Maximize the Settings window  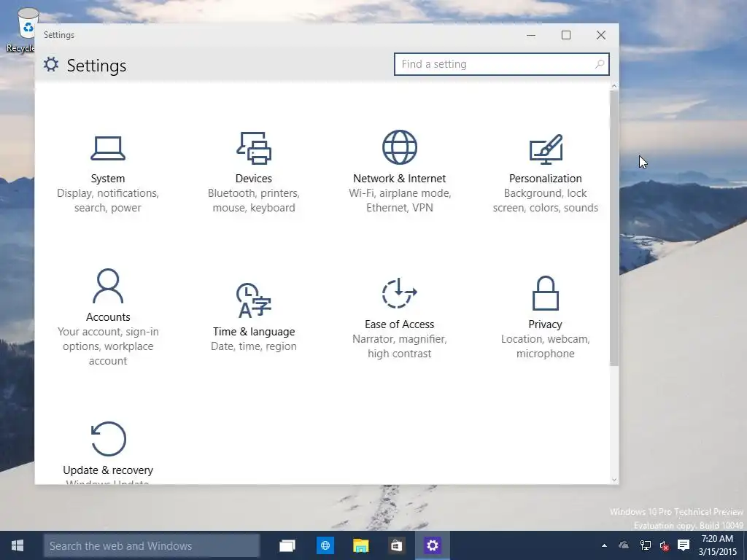point(566,35)
